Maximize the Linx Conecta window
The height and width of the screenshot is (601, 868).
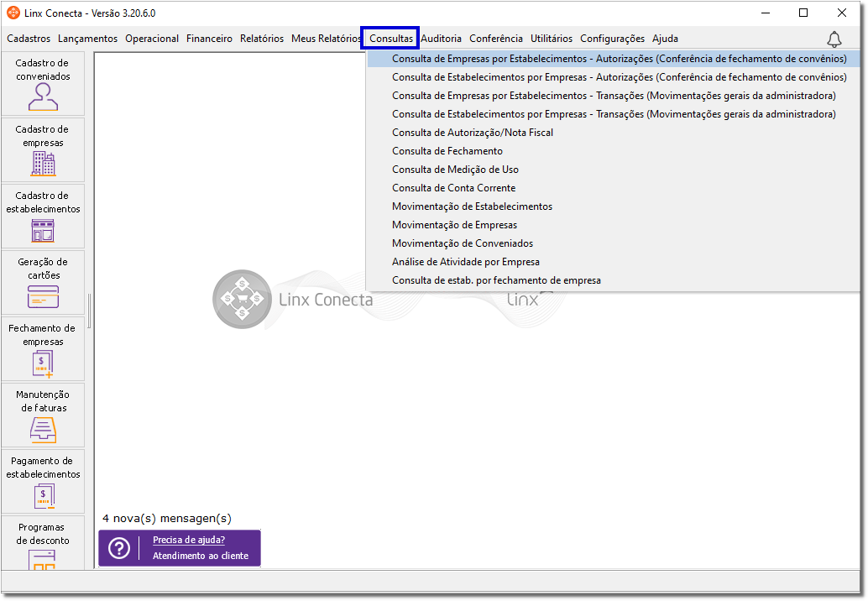point(803,13)
